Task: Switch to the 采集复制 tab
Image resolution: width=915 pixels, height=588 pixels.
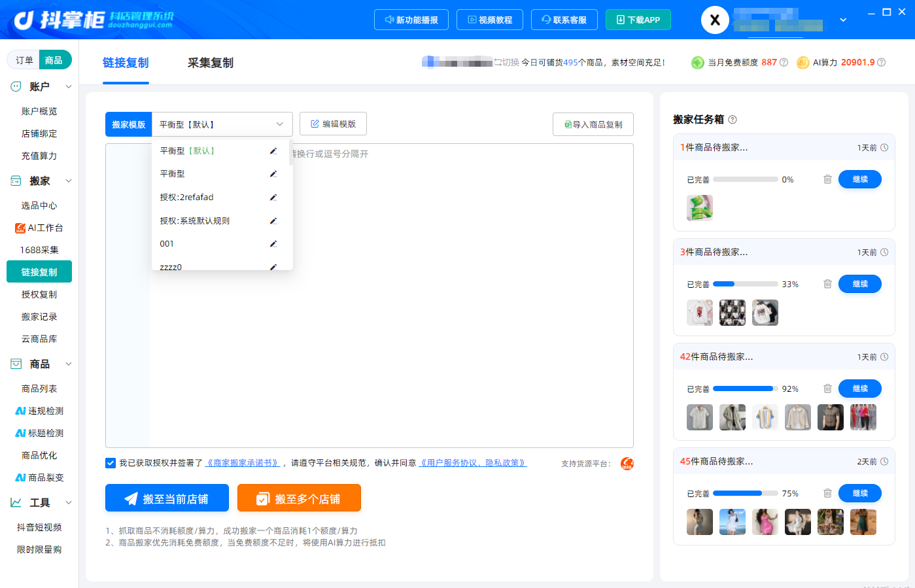Action: [x=211, y=63]
